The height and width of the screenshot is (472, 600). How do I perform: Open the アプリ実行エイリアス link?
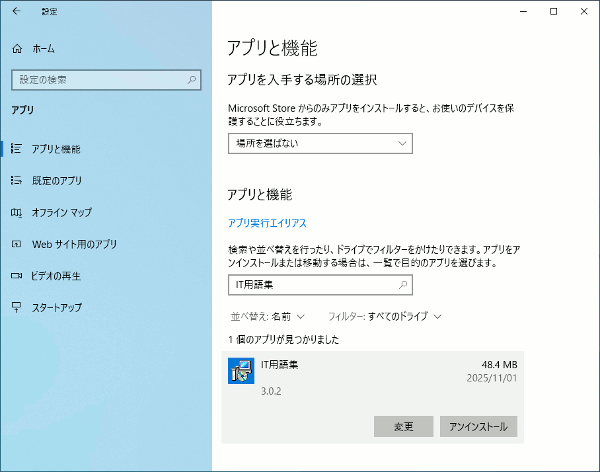tap(267, 223)
